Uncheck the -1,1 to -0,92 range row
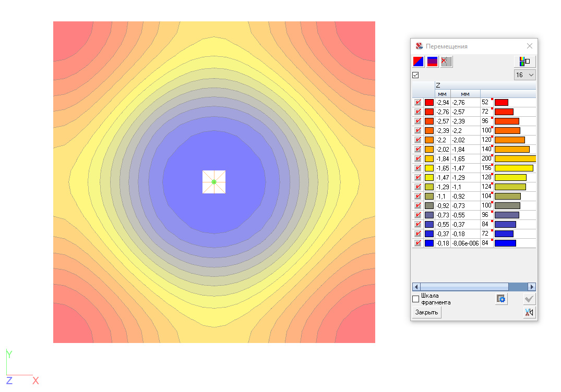Viewport: 561px width, 392px height. tap(417, 196)
